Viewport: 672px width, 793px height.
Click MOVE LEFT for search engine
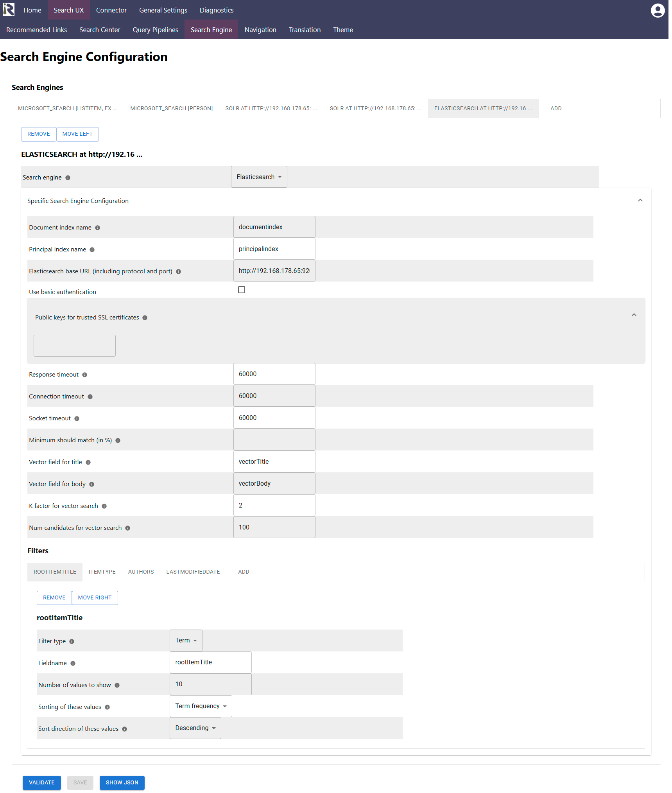[77, 134]
